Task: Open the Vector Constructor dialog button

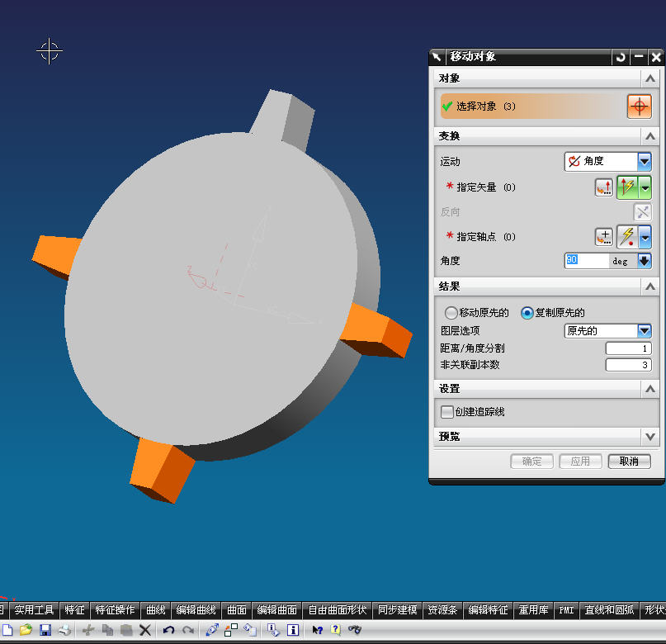Action: point(603,187)
